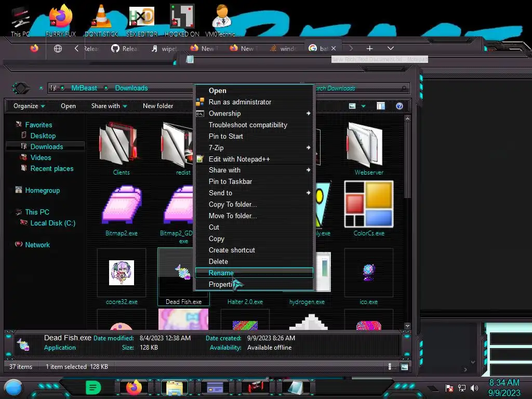Select Videos in the navigation pane
This screenshot has width=532, height=399.
41,158
